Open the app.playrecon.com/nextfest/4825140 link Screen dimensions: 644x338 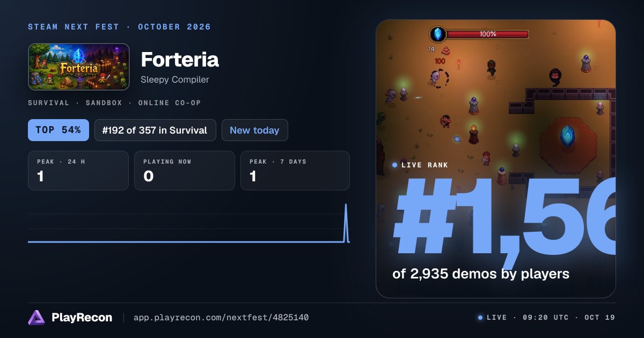221,318
